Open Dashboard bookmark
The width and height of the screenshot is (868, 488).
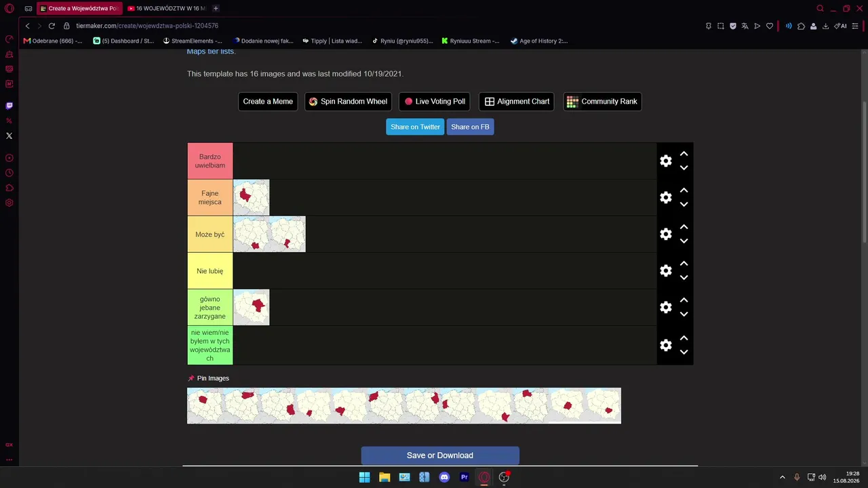click(123, 41)
